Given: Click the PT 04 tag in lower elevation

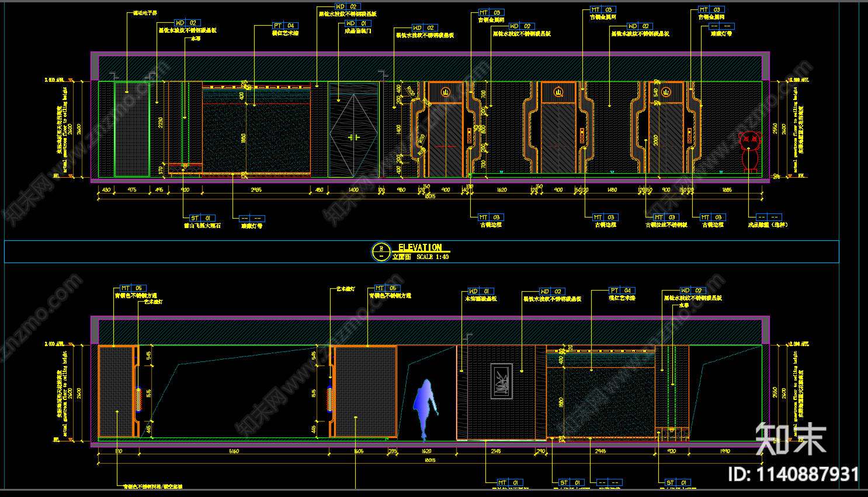Looking at the screenshot, I should [622, 290].
